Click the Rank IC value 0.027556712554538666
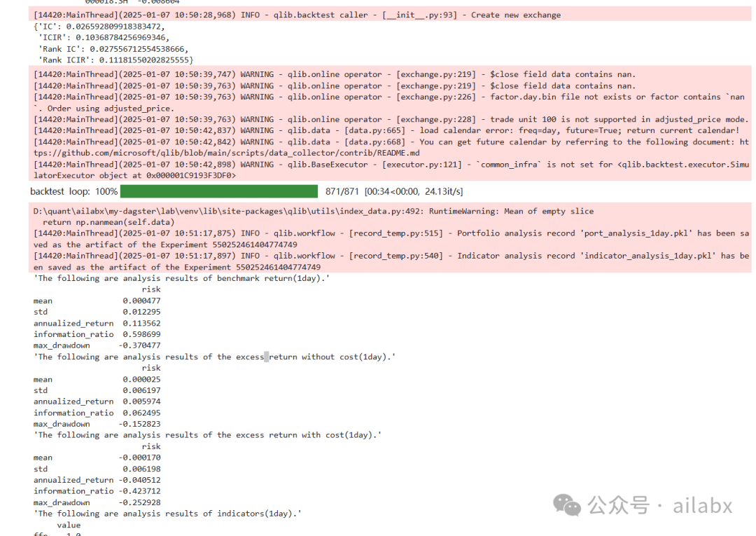Screen dimensions: 756x536 [x=139, y=49]
